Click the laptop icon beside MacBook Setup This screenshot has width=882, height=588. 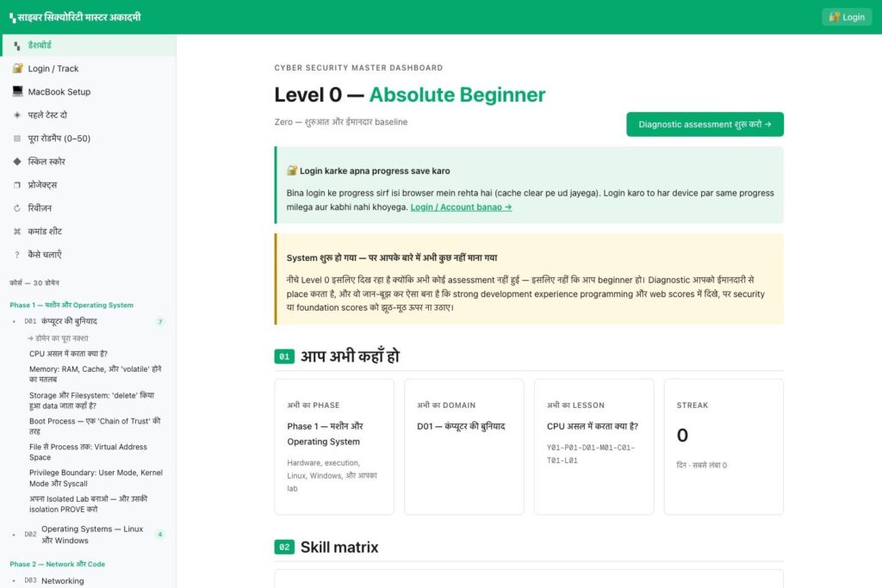17,91
